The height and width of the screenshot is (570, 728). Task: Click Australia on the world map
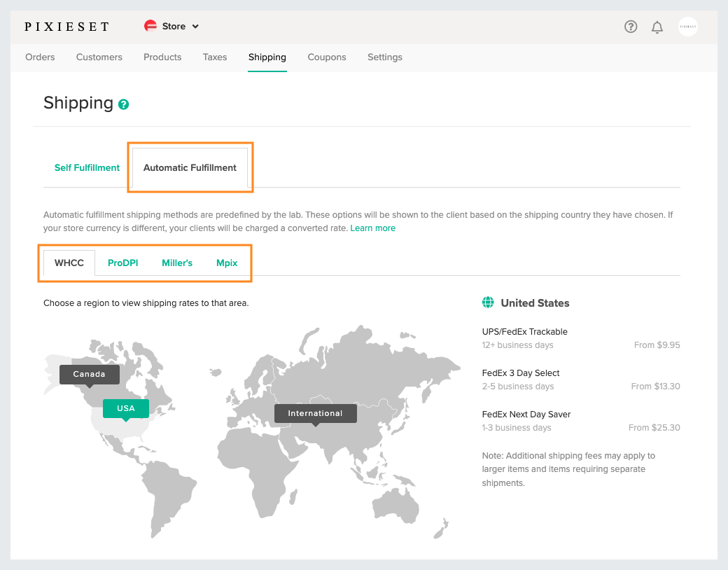click(396, 506)
